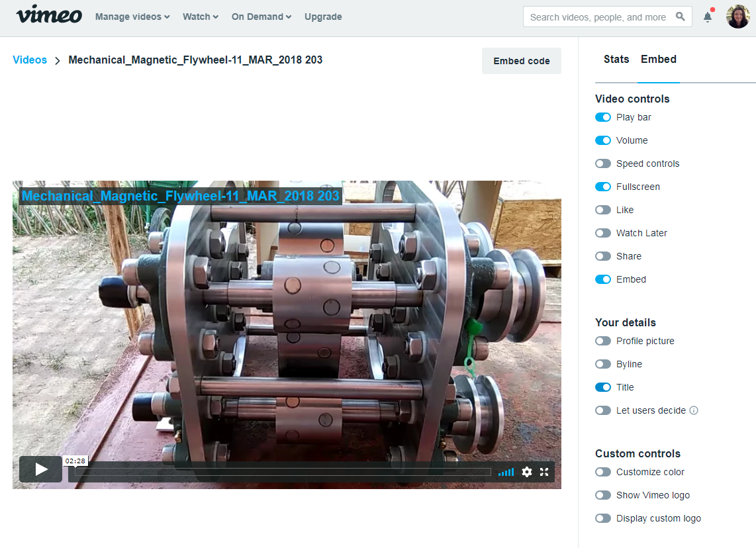Enable the Speed controls toggle
Screen dimensions: 756x548
(602, 163)
